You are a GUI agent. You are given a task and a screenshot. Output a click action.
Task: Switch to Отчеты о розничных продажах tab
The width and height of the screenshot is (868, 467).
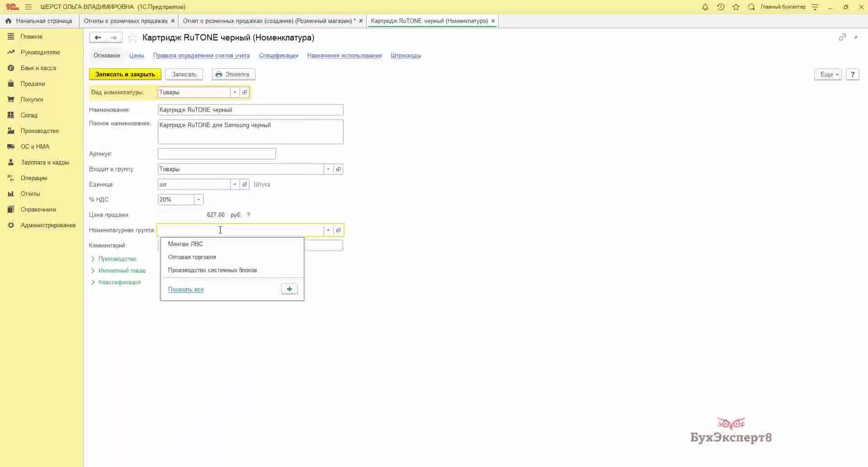(x=126, y=21)
